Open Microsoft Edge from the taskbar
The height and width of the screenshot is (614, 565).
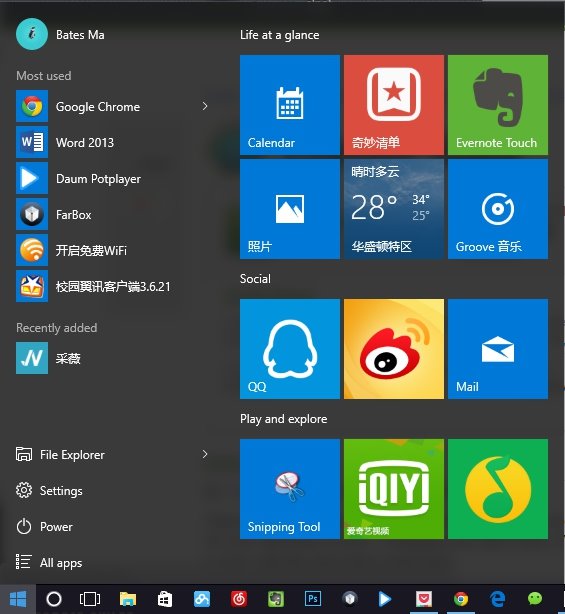(x=498, y=599)
